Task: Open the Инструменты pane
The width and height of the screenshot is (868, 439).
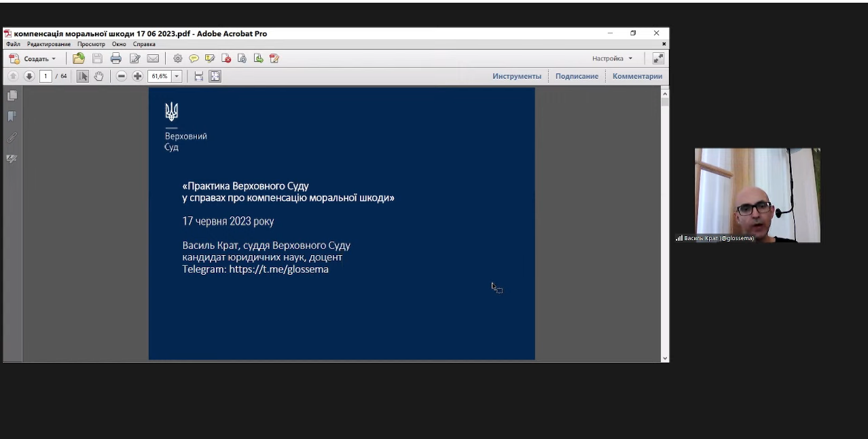Action: pos(517,76)
